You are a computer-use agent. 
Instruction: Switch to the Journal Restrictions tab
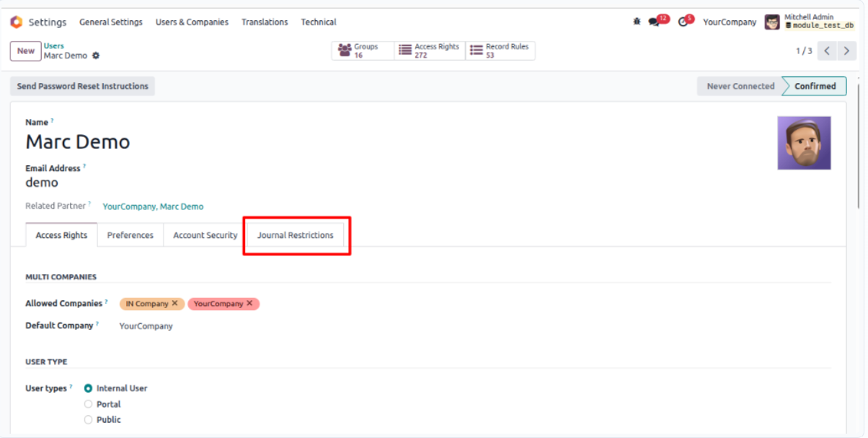(296, 235)
